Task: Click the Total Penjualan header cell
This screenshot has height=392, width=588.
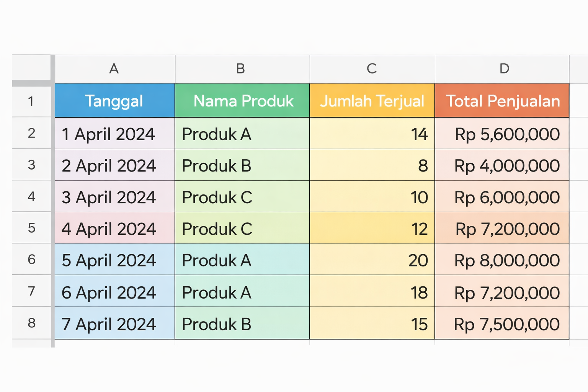Action: [x=502, y=101]
